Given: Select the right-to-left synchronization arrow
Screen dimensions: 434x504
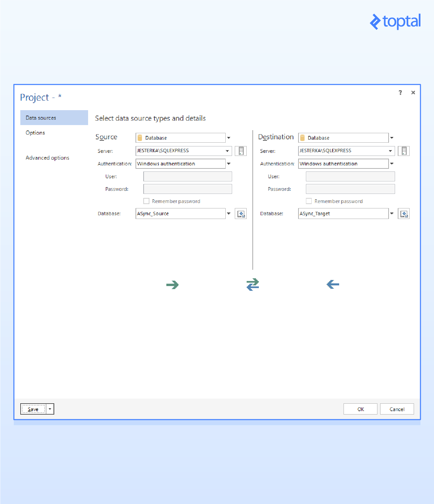Looking at the screenshot, I should (x=332, y=285).
